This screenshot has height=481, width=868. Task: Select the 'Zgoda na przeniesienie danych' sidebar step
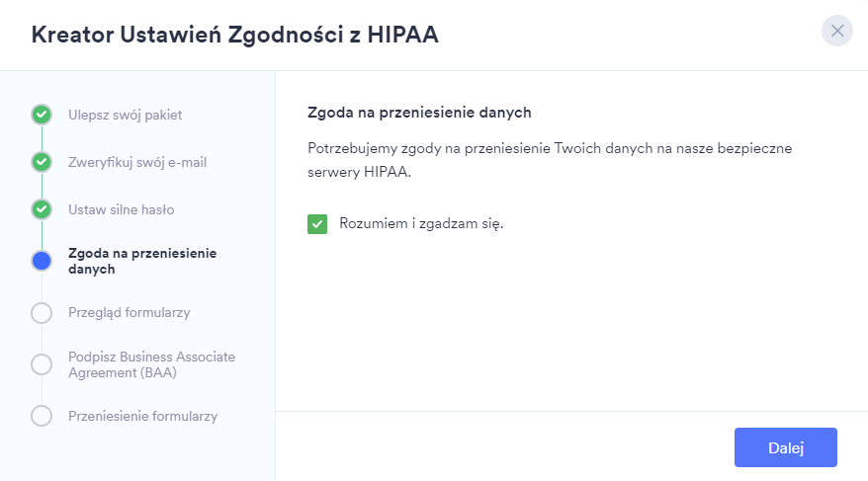pyautogui.click(x=142, y=261)
